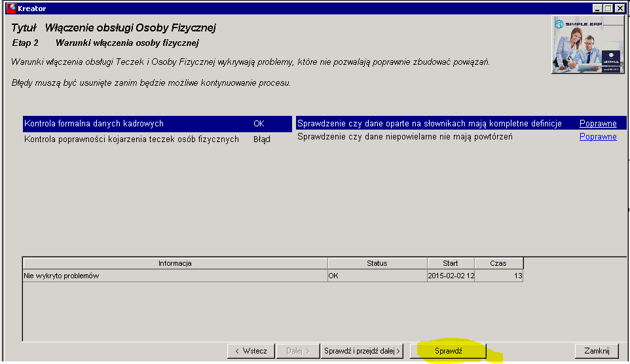630x364 pixels.
Task: Open the Poprawne link for niepowielarne powtórzeń check
Action: (x=598, y=137)
